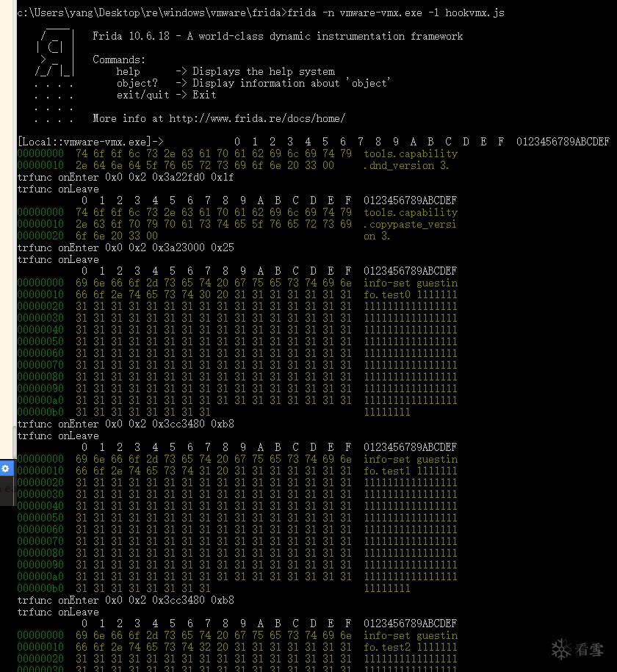Click the 'tools.capability' text in first dump
The width and height of the screenshot is (617, 672).
coord(411,153)
